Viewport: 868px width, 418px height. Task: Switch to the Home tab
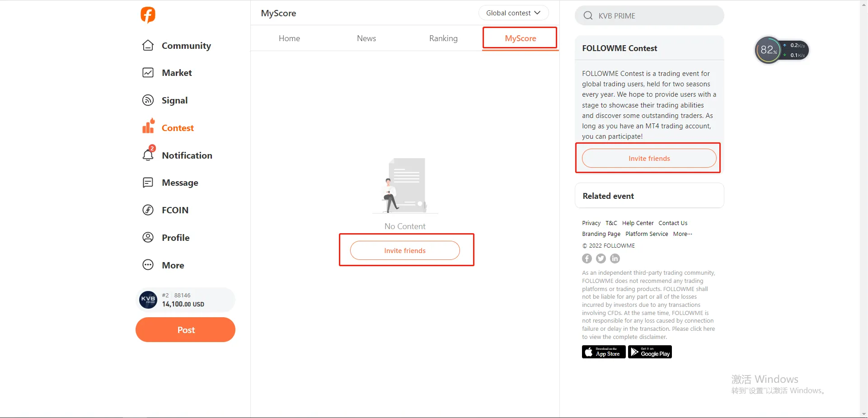289,38
